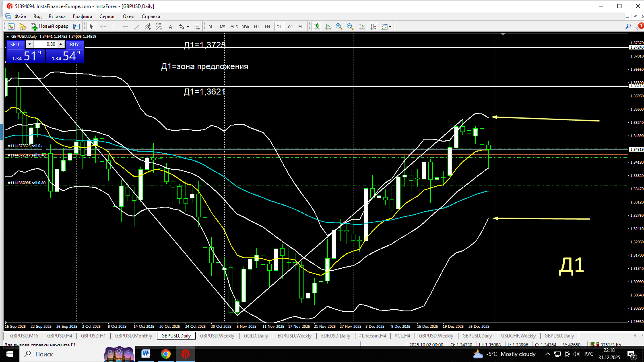Expand the templates dropdown arrow
Viewport: 644px width, 362px height.
tap(390, 27)
